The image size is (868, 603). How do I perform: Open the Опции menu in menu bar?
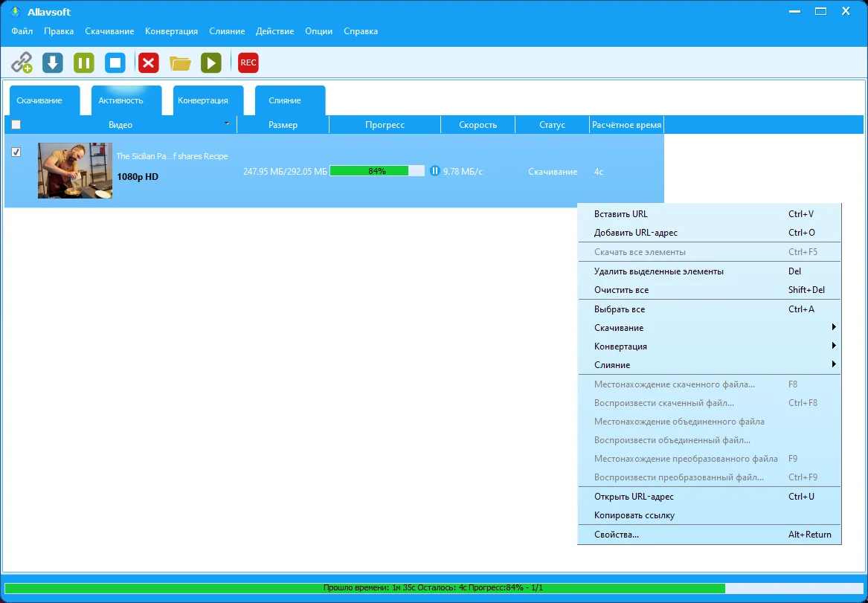coord(318,31)
